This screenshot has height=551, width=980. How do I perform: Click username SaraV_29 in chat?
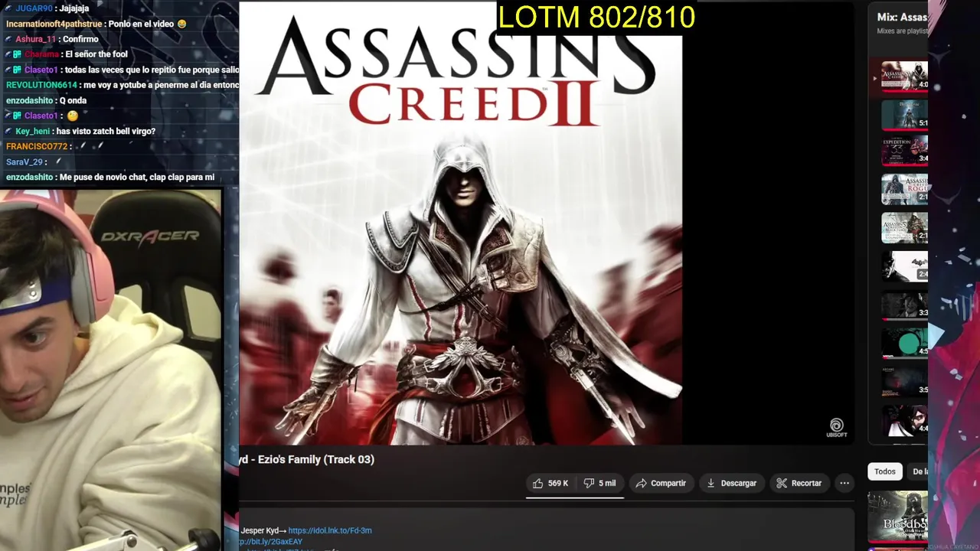click(24, 161)
